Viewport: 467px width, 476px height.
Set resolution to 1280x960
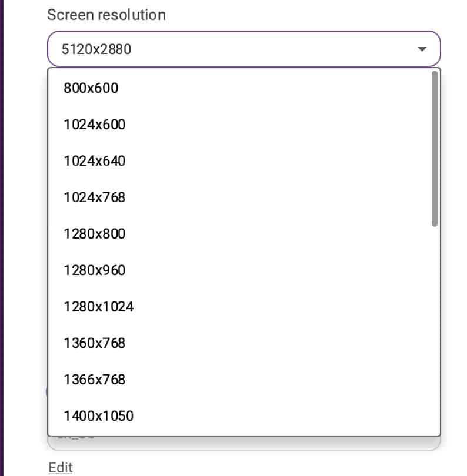point(95,270)
